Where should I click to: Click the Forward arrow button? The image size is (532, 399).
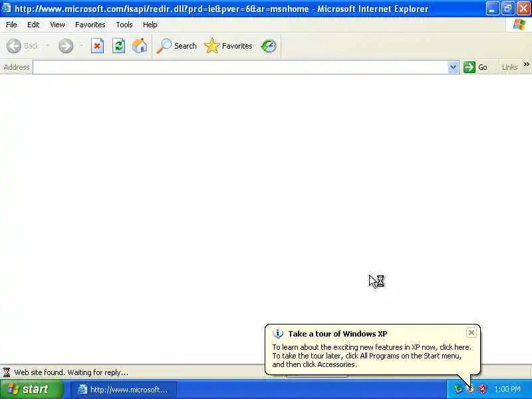click(66, 46)
